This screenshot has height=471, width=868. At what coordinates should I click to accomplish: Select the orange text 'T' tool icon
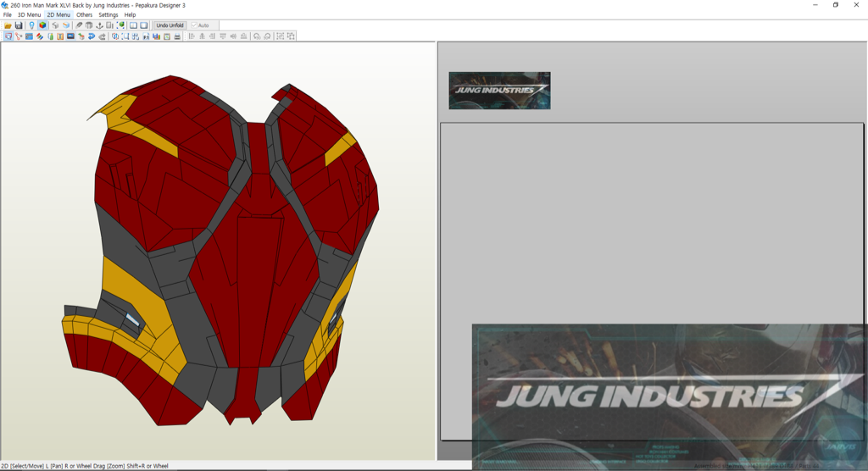coord(60,36)
